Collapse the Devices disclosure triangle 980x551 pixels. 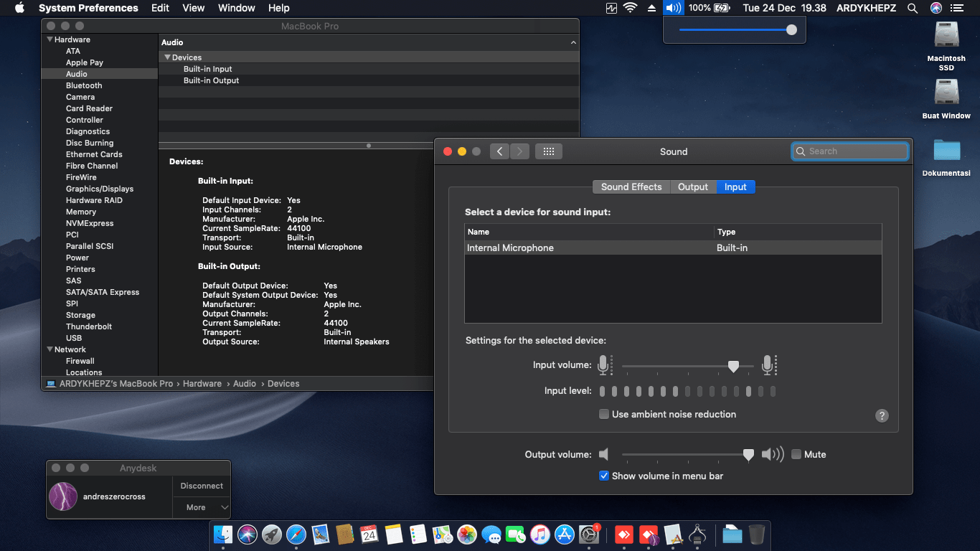click(167, 57)
